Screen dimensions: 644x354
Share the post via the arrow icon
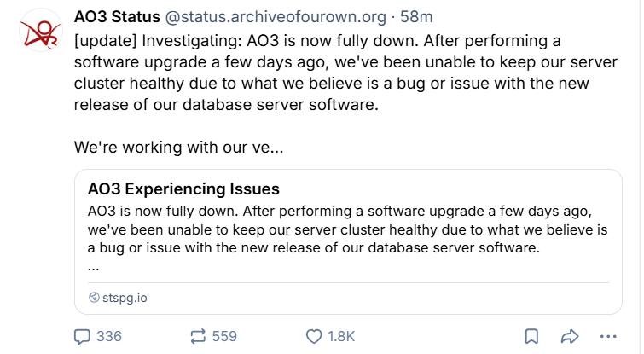pos(569,336)
